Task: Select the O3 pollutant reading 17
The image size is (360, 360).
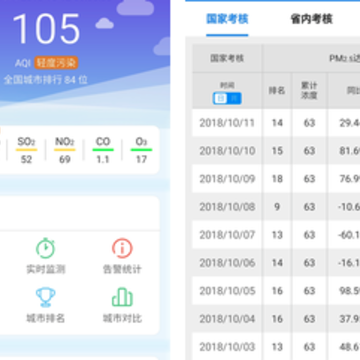Action: coord(141,150)
